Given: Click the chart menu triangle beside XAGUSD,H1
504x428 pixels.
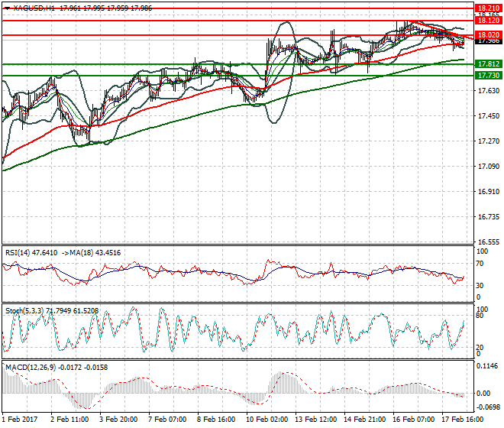Looking at the screenshot, I should point(7,8).
